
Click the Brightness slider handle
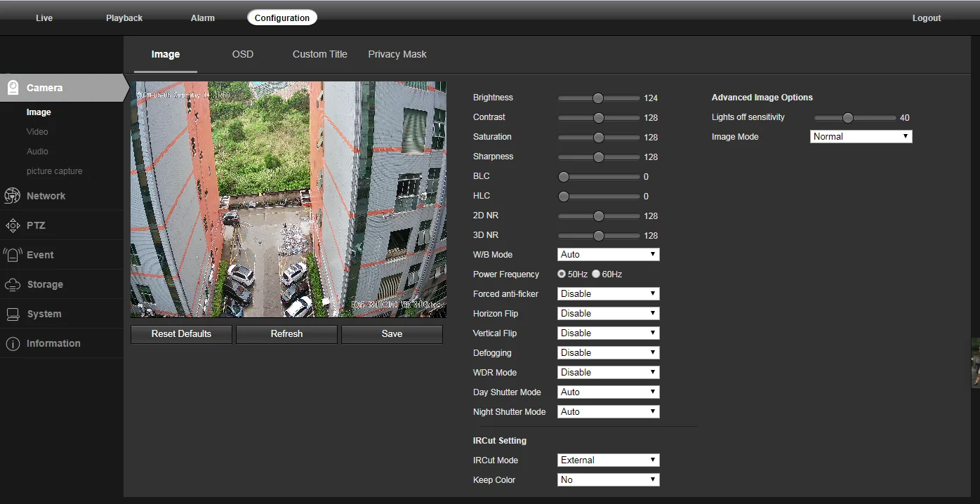click(x=597, y=98)
